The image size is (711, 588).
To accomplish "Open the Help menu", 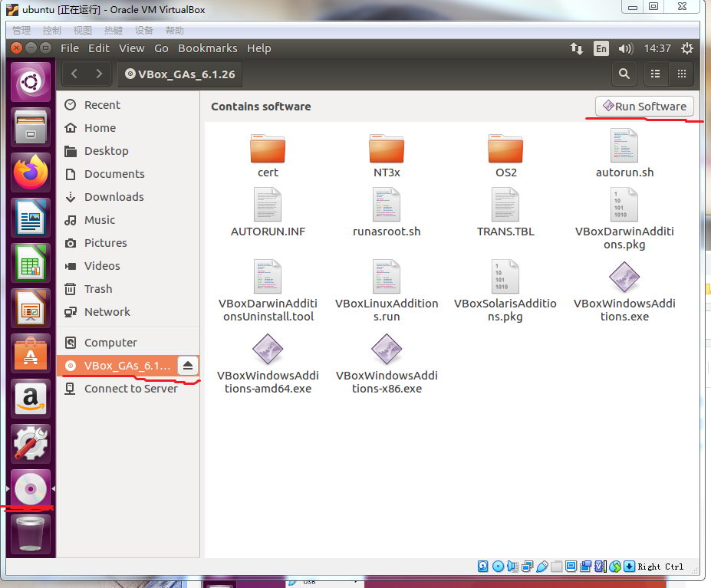I will click(x=259, y=48).
